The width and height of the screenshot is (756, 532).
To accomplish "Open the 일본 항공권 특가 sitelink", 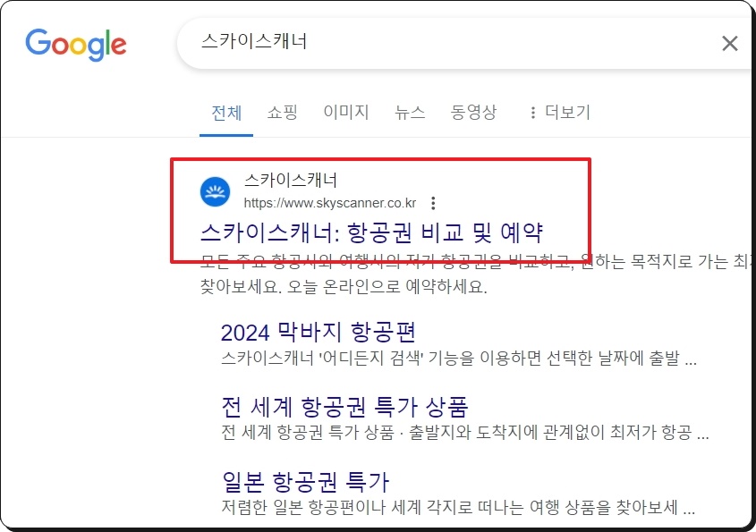I will point(305,481).
